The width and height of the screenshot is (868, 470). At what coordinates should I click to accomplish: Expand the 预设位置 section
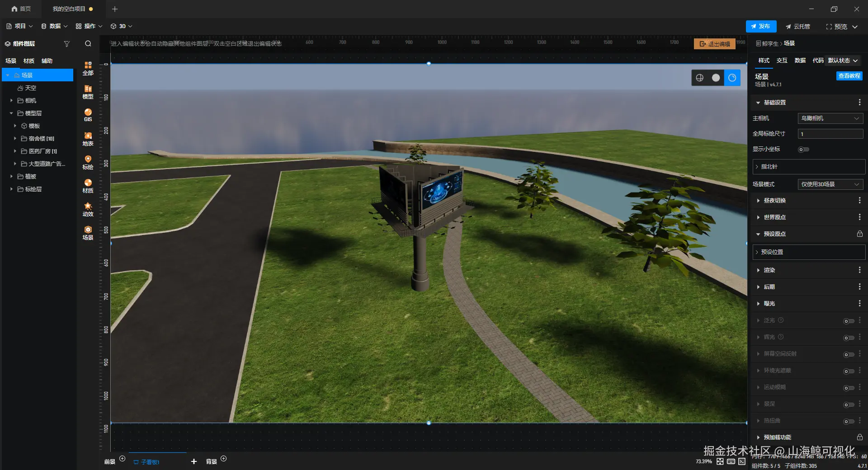tap(809, 252)
